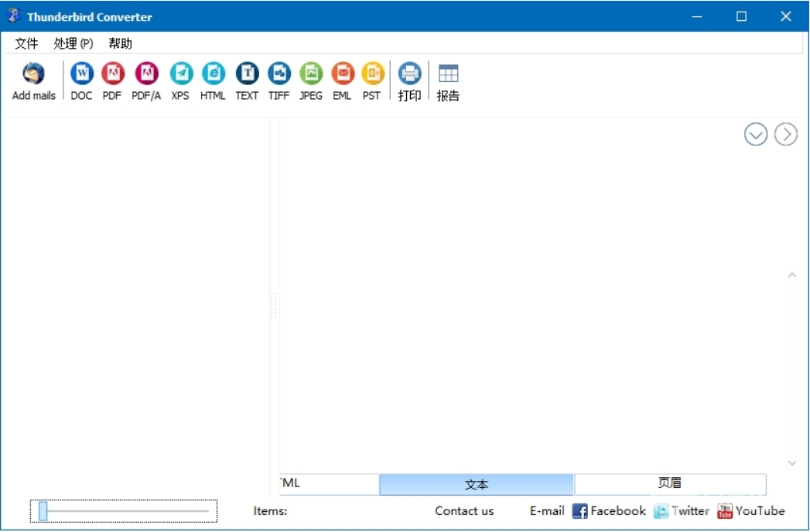Click the preview scrollbar up arrow
Screen dimensions: 810x532
(792, 275)
